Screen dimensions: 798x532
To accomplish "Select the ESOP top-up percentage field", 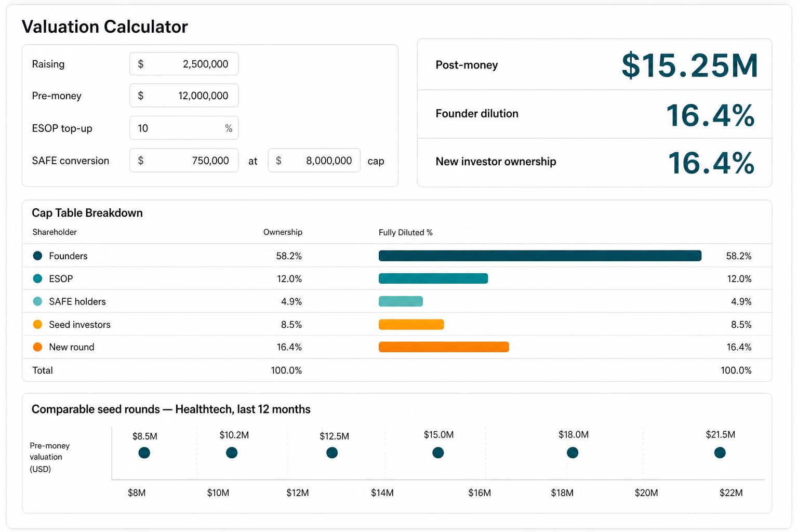I will [184, 128].
